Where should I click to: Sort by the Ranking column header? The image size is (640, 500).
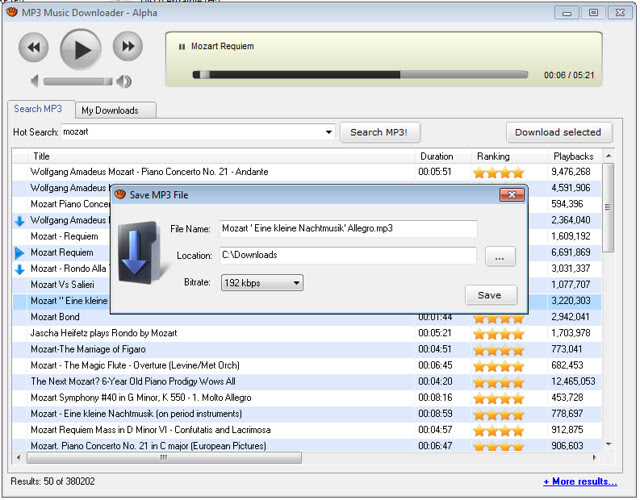pyautogui.click(x=511, y=156)
